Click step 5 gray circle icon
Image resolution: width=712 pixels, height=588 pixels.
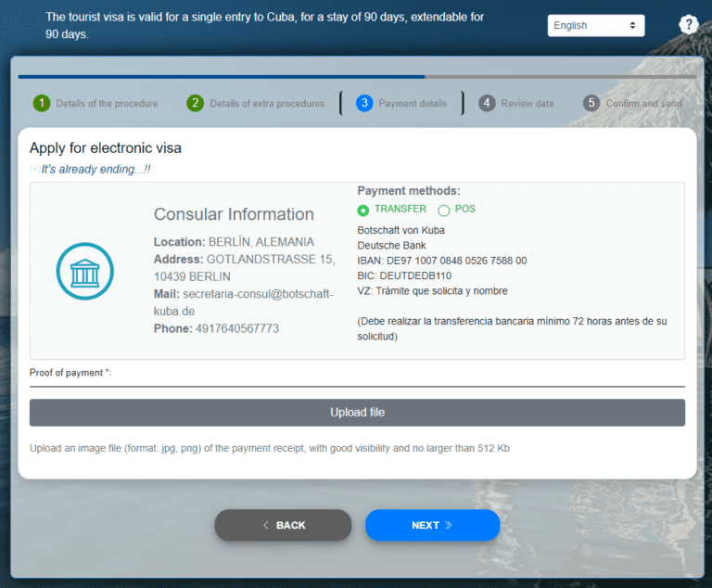[x=591, y=103]
